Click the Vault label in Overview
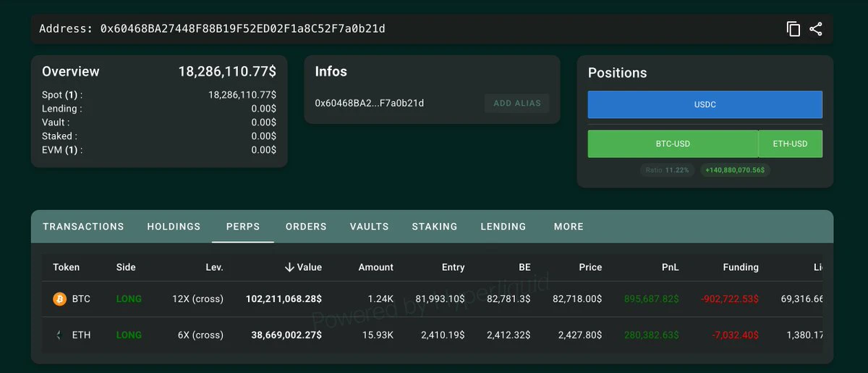 (56, 122)
